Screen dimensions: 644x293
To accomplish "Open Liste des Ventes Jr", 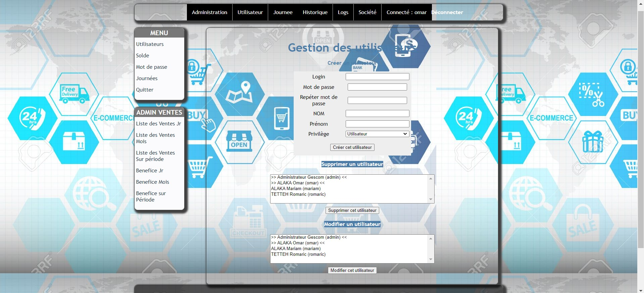I will coord(158,124).
